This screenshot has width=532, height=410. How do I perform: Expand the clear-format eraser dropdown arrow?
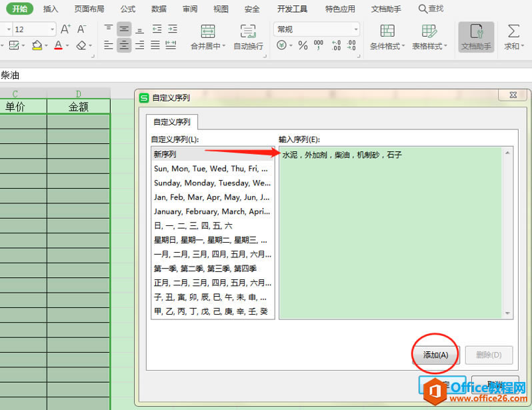coord(90,45)
